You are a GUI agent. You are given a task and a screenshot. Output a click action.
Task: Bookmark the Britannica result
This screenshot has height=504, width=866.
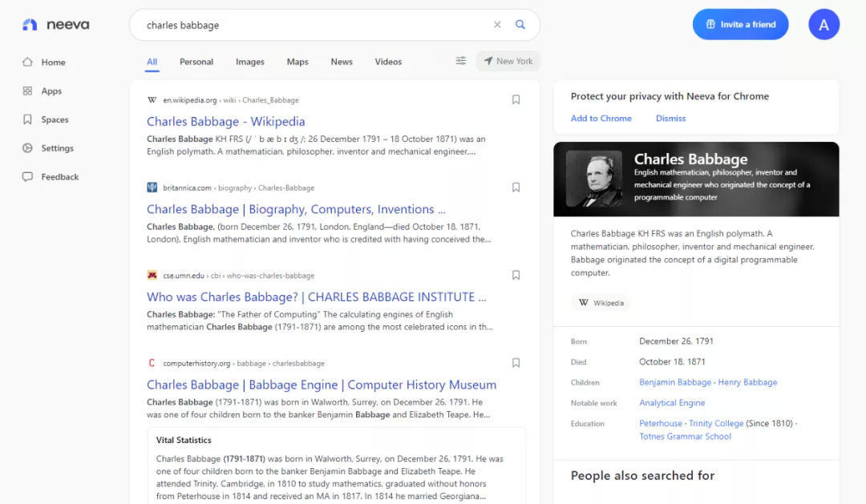pos(516,187)
